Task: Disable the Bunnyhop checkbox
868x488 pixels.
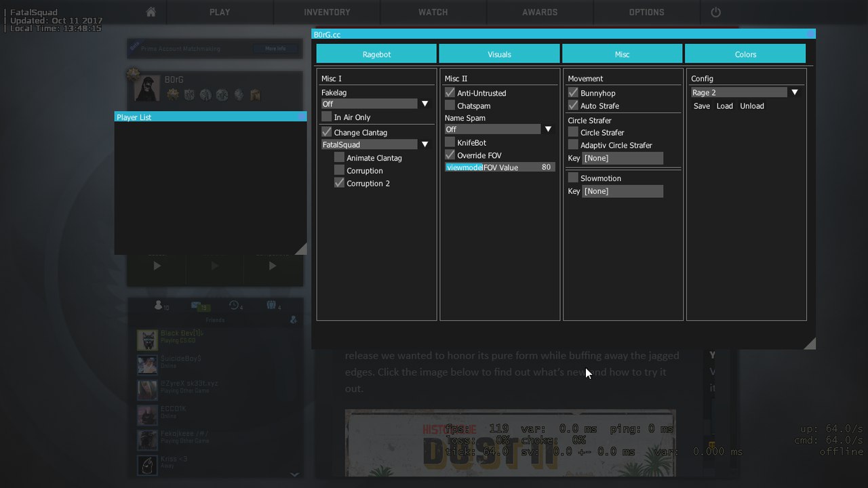Action: tap(573, 93)
